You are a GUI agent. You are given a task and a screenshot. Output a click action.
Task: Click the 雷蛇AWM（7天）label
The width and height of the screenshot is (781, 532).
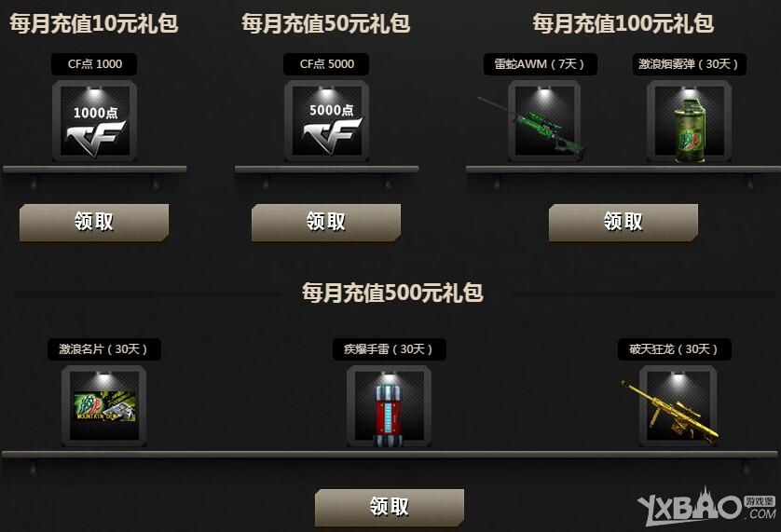tap(541, 64)
